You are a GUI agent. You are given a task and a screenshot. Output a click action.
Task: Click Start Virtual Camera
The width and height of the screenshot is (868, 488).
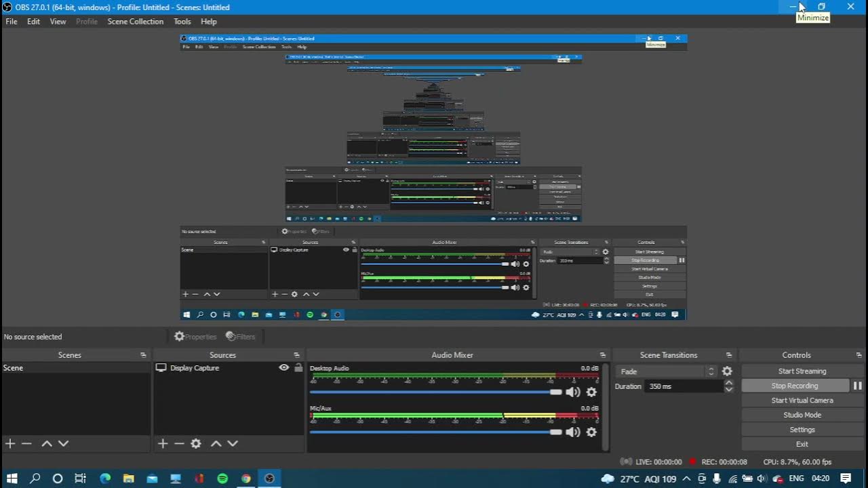(802, 401)
